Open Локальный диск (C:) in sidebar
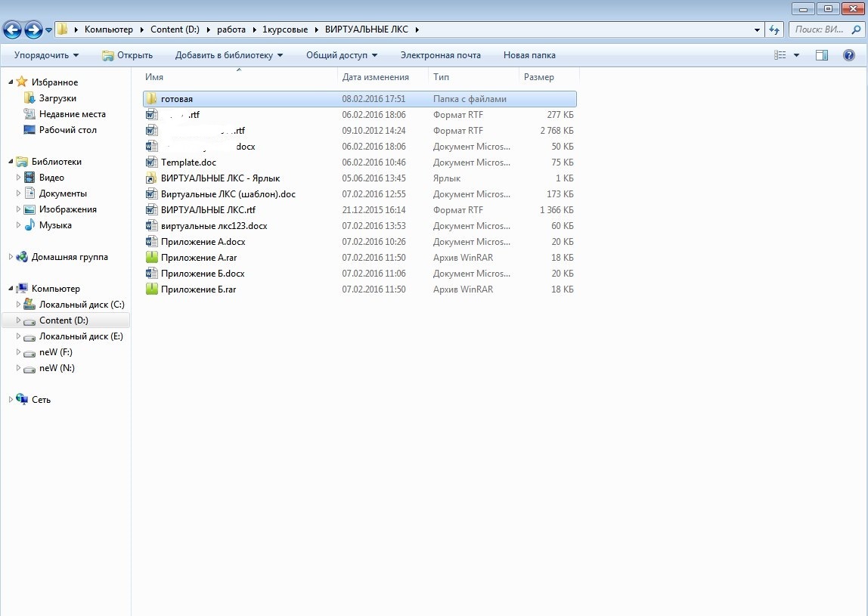The height and width of the screenshot is (616, 868). (x=82, y=305)
